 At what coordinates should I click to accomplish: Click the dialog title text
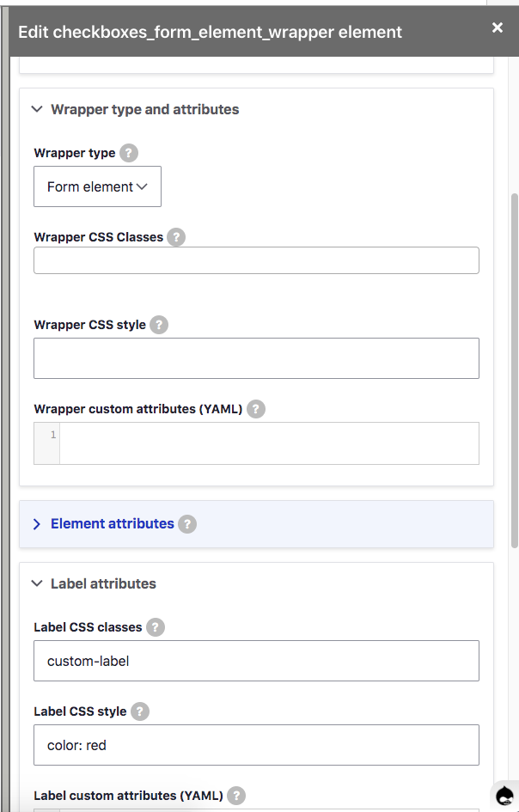point(210,32)
